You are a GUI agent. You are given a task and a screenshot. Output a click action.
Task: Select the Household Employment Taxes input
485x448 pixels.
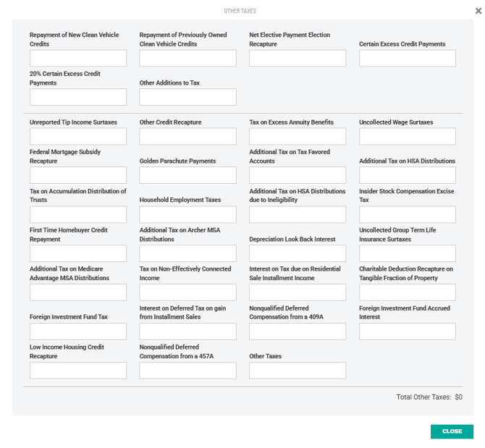click(x=187, y=214)
